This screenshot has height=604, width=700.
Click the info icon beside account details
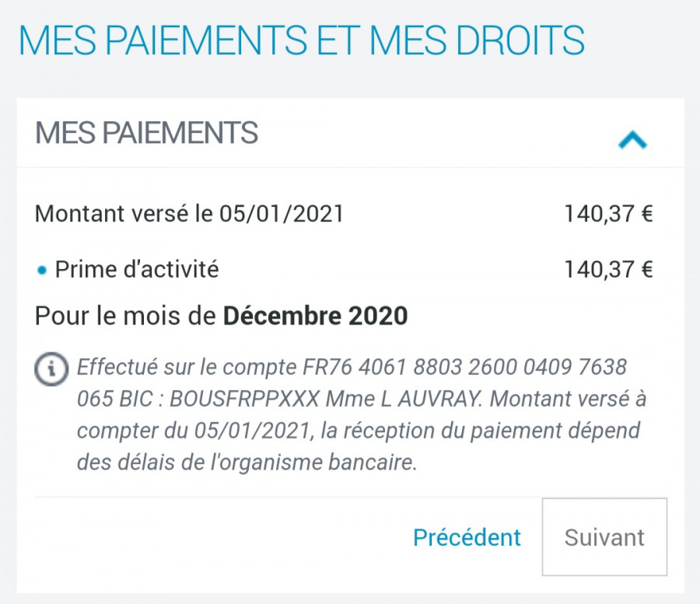pos(51,369)
